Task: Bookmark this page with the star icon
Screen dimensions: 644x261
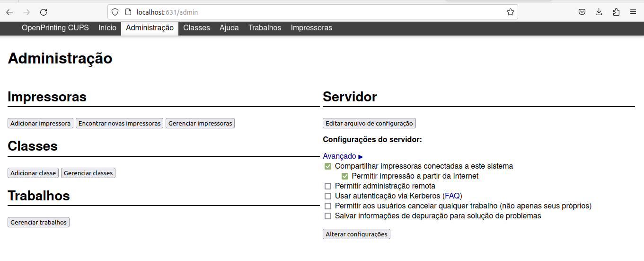Action: pos(510,12)
